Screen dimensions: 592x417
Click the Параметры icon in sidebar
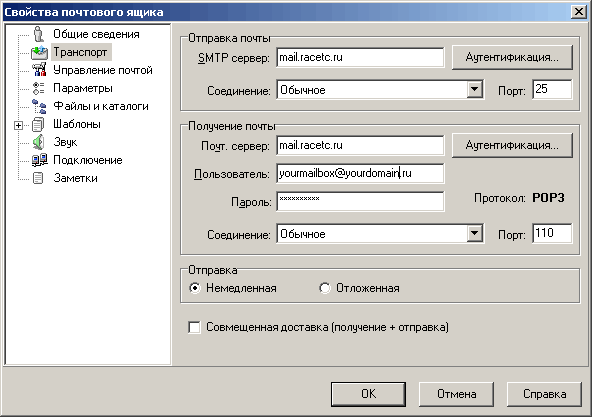(39, 88)
